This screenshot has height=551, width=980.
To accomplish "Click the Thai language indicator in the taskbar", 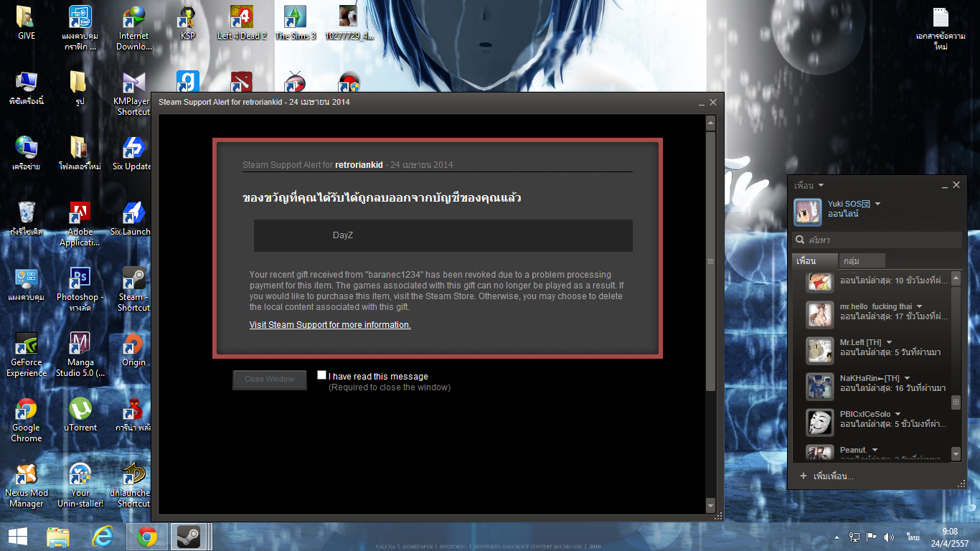I will (913, 537).
